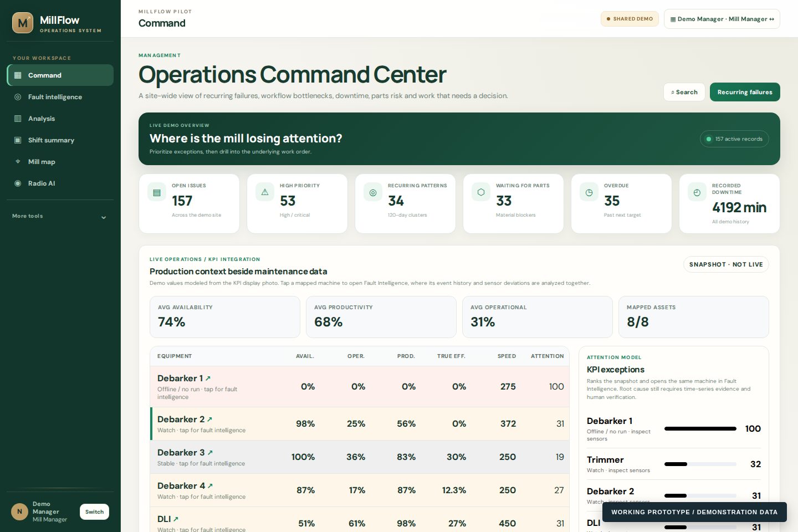The height and width of the screenshot is (532, 798).
Task: Click the Avg Availability 74% card
Action: point(225,317)
